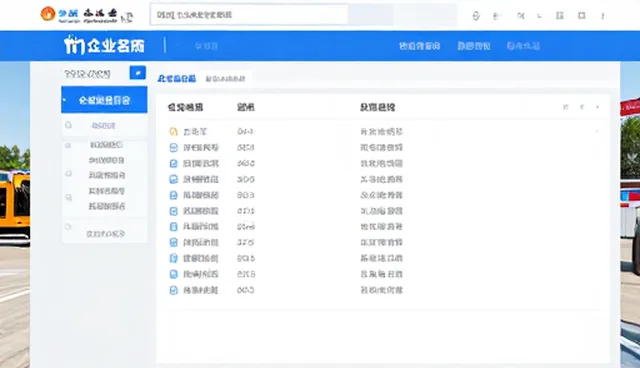Open the first white navigation link in blue header
Image resolution: width=640 pixels, height=368 pixels.
coord(419,46)
